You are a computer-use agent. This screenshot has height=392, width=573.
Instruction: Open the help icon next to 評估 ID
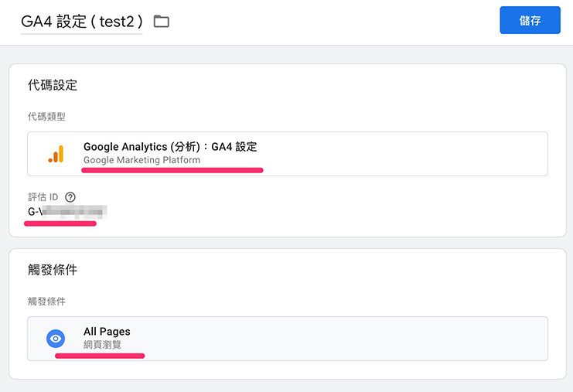pos(70,197)
